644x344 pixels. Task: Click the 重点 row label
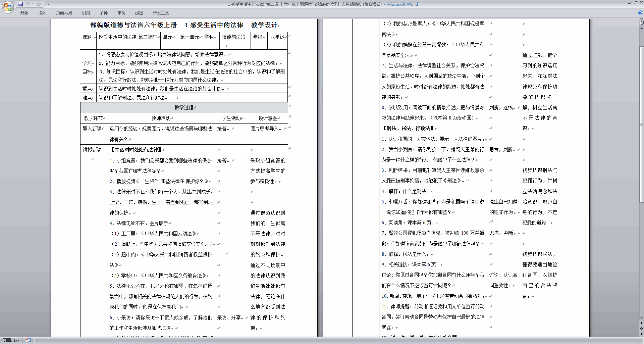(x=88, y=89)
